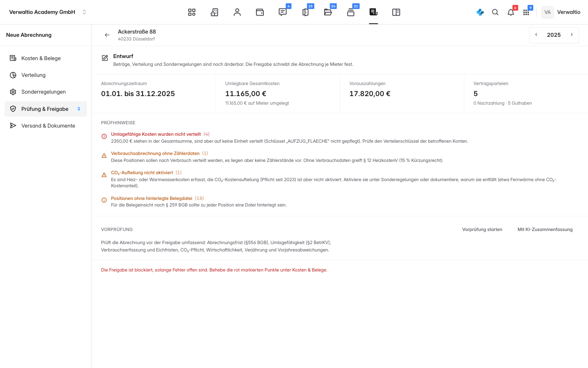Open Verwaltio Academy GmbH organization switcher
This screenshot has height=368, width=588.
[x=48, y=12]
